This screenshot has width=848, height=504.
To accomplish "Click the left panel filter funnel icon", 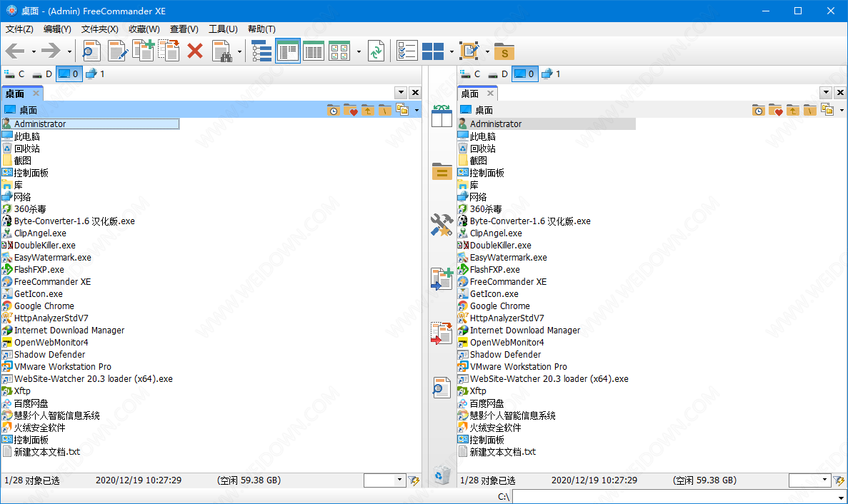I will pos(414,480).
